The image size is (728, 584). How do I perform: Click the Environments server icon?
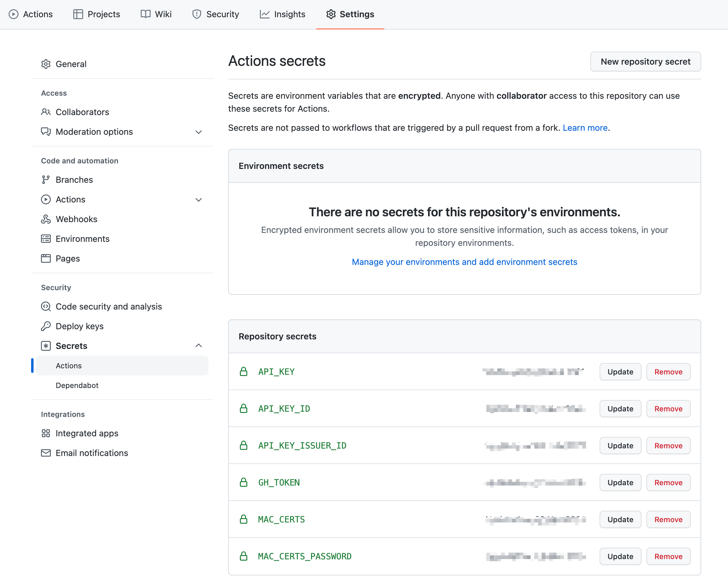click(x=46, y=239)
